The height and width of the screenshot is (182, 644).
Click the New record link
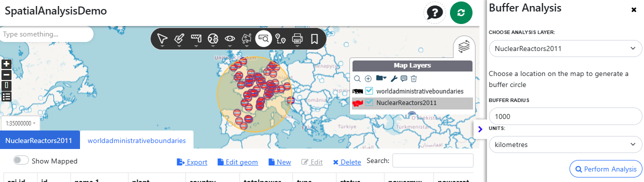pos(279,162)
